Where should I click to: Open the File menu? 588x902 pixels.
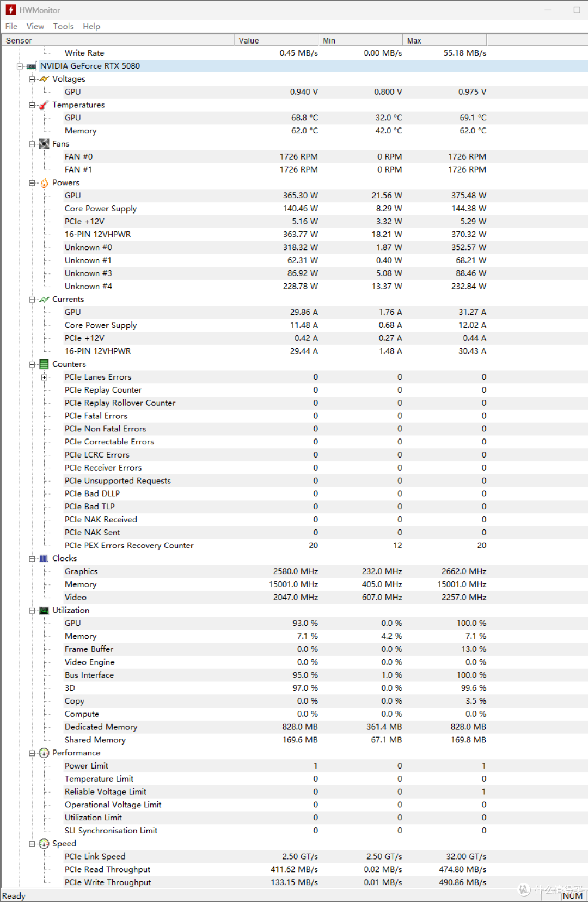pyautogui.click(x=11, y=26)
